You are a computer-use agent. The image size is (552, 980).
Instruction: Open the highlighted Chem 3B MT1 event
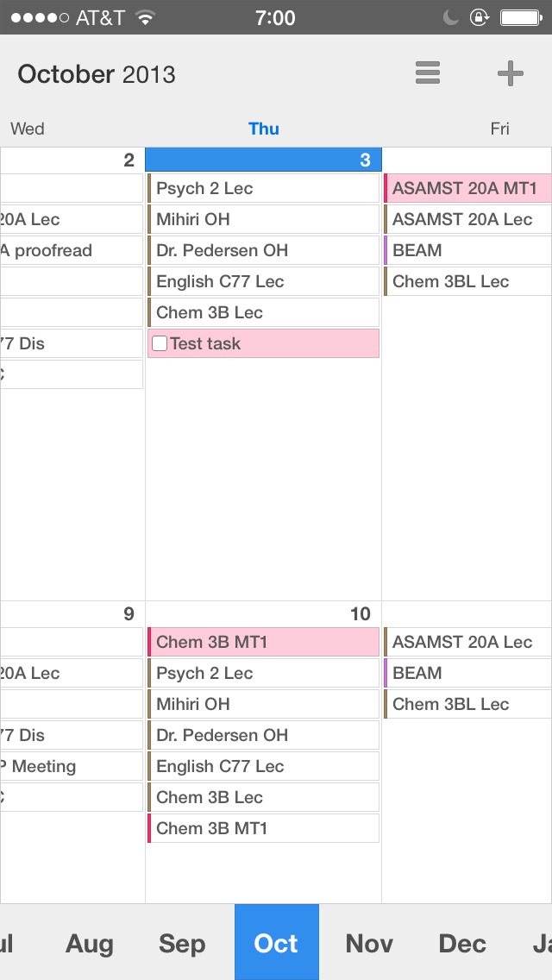(x=263, y=642)
